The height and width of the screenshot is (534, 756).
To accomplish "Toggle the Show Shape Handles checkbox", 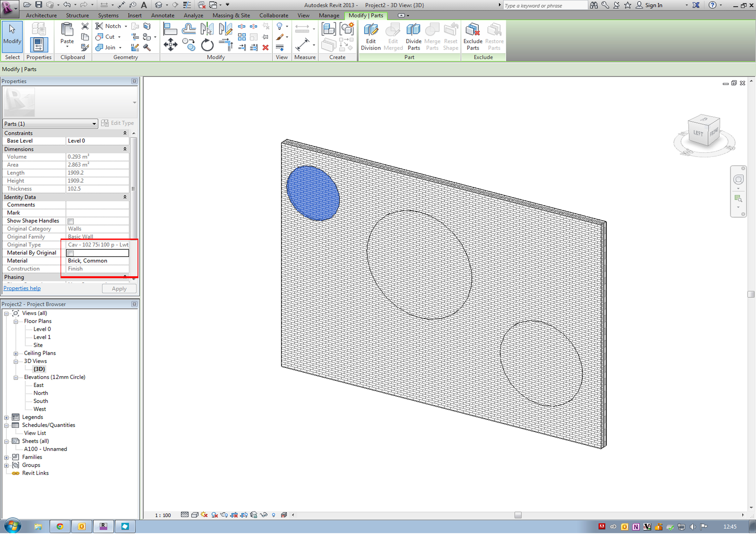I will (x=71, y=221).
